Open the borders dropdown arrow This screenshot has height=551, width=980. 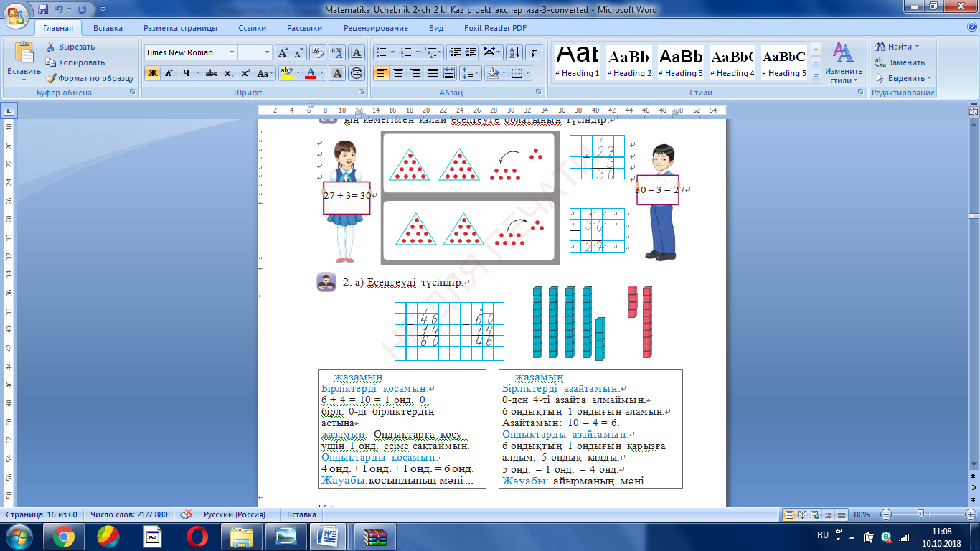pos(529,73)
